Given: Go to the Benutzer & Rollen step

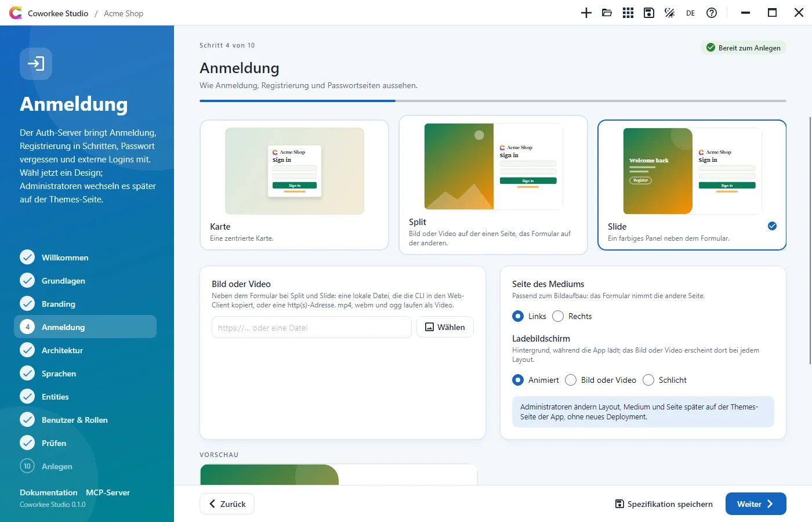Looking at the screenshot, I should pos(85,419).
